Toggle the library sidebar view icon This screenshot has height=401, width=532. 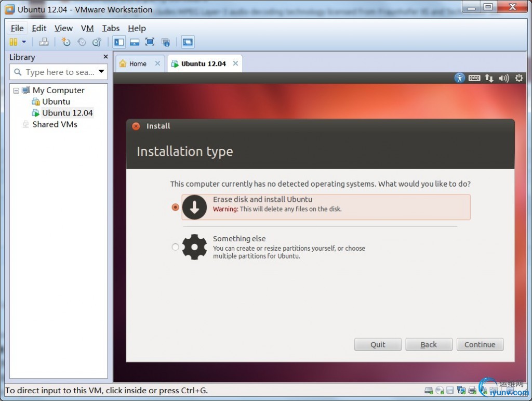(x=119, y=42)
